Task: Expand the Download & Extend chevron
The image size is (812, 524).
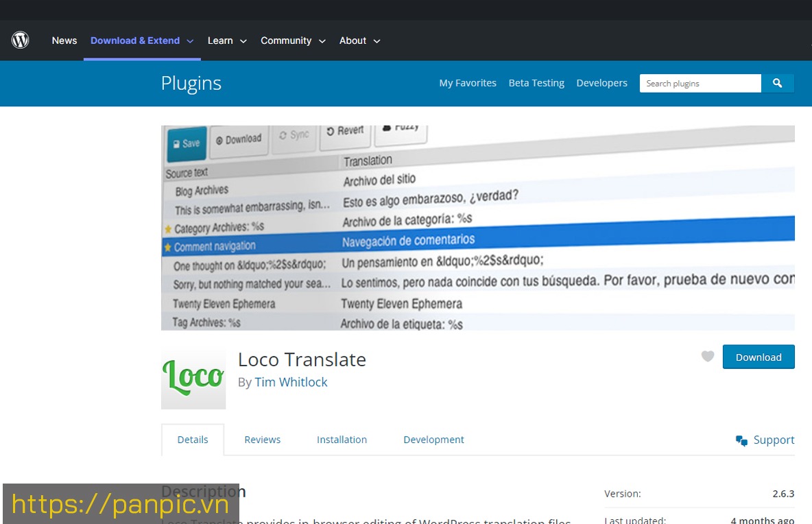Action: coord(190,41)
